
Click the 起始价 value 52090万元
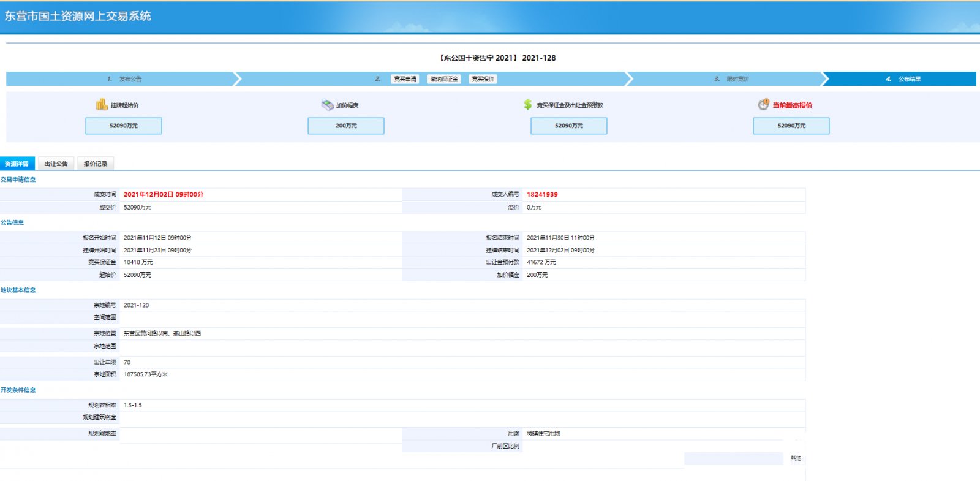coord(138,275)
